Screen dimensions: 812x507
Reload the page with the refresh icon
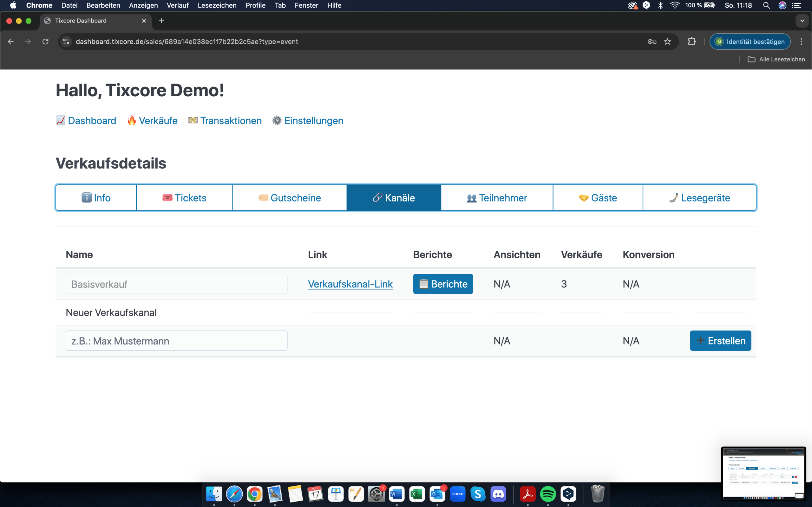[46, 42]
